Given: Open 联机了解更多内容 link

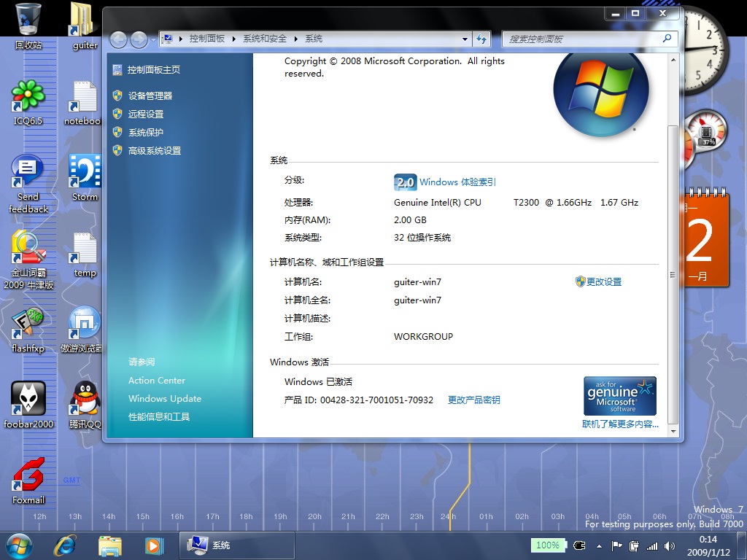Looking at the screenshot, I should tap(620, 424).
